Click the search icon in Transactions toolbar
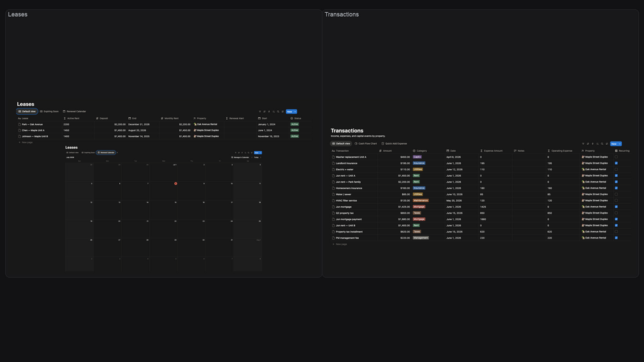644x362 pixels. 602,144
